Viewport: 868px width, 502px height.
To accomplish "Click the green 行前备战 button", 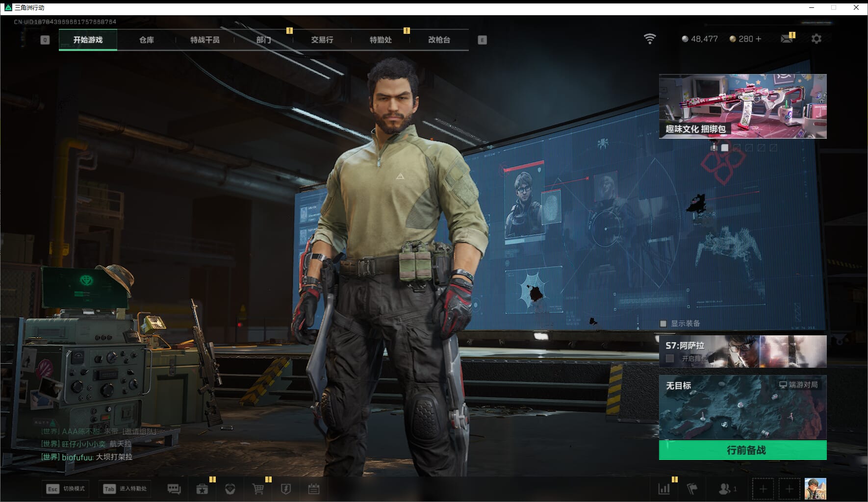I will pos(743,450).
